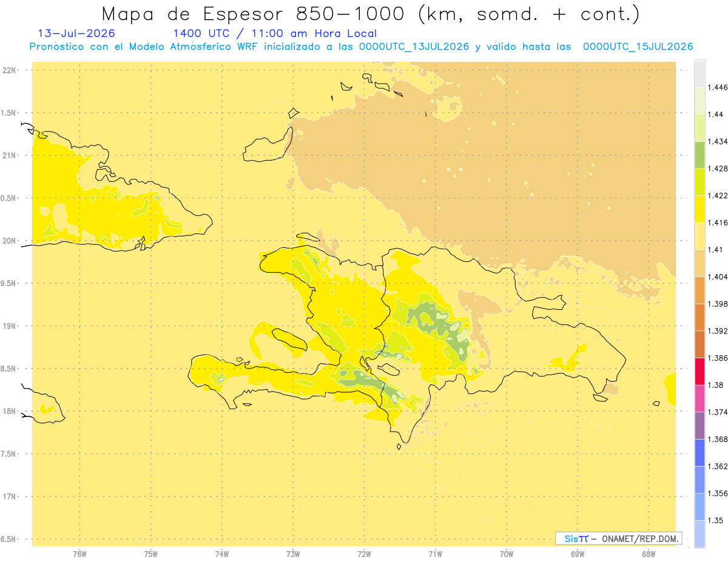Click the latitude label "22N"
728x562 pixels.
click(8, 70)
